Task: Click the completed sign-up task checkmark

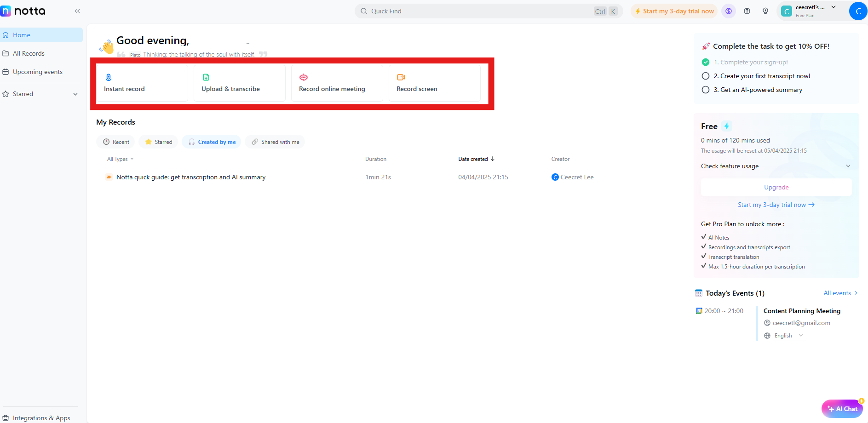Action: click(706, 62)
